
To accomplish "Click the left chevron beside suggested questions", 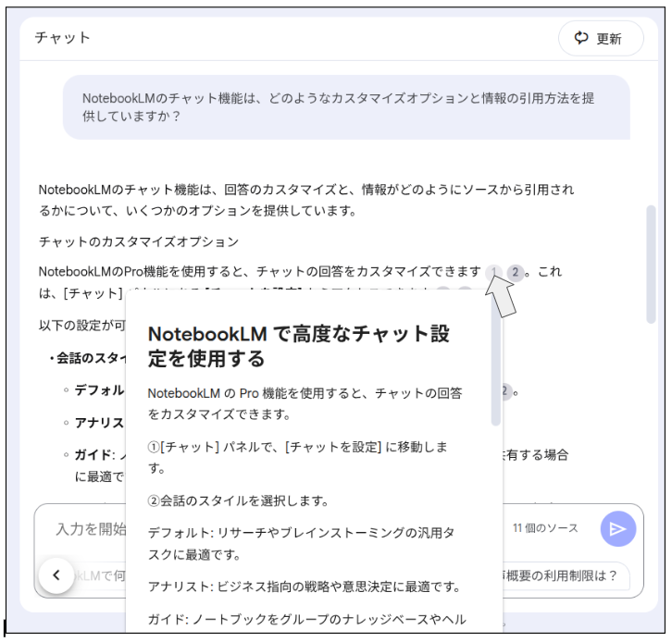I will click(56, 575).
